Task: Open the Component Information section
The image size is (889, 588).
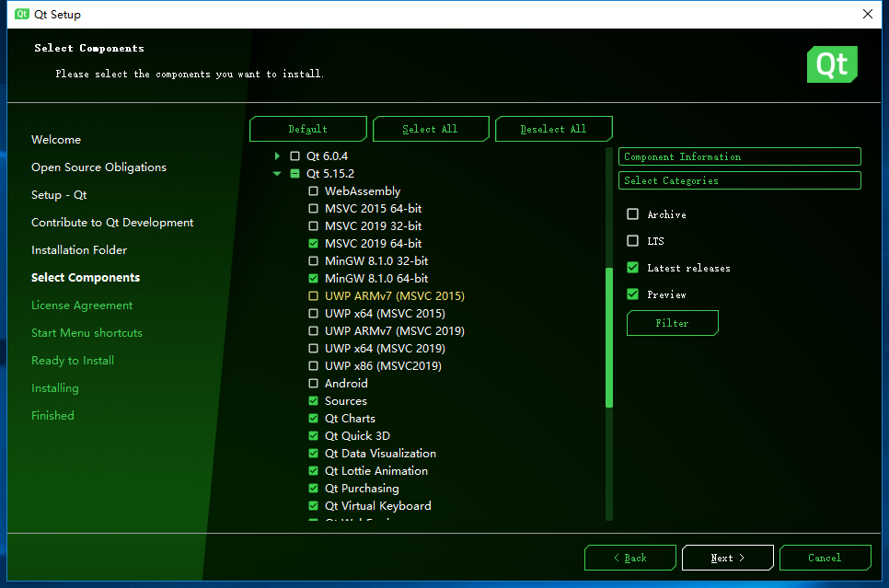Action: (739, 156)
